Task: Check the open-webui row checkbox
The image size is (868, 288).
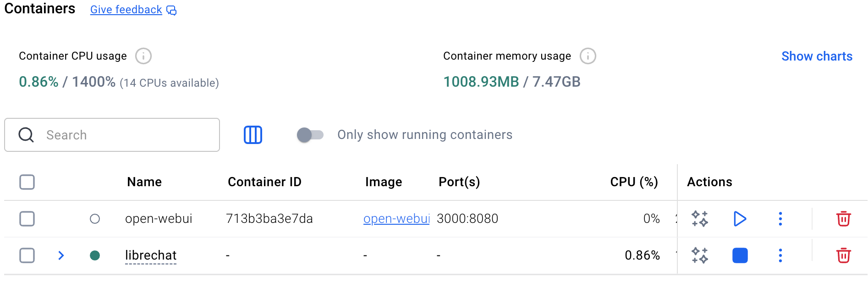Action: 27,219
